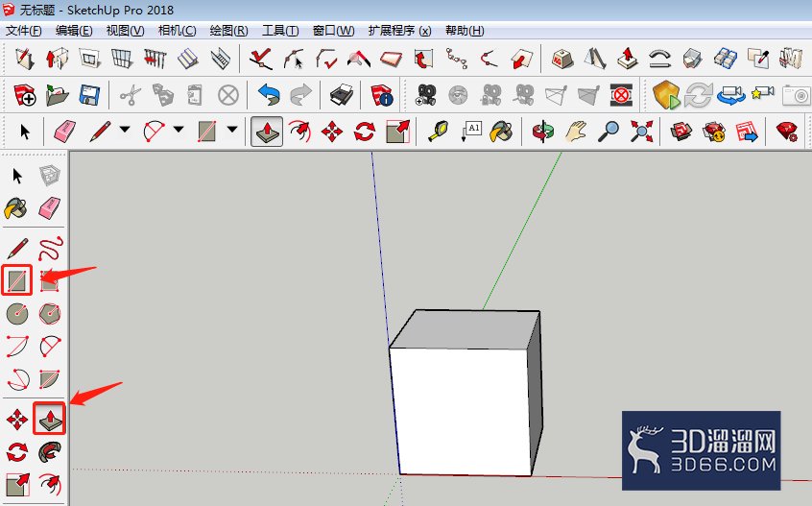Click the red stop animation icon

[621, 95]
